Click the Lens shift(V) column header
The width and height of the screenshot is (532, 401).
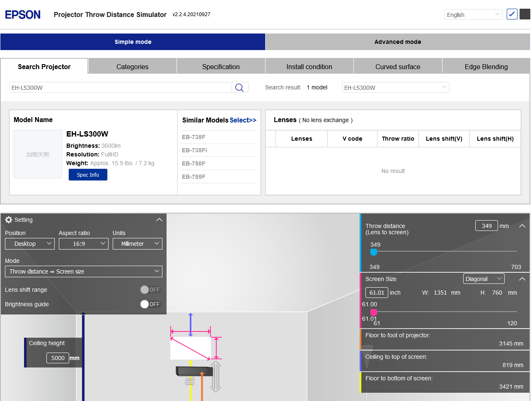coord(444,139)
